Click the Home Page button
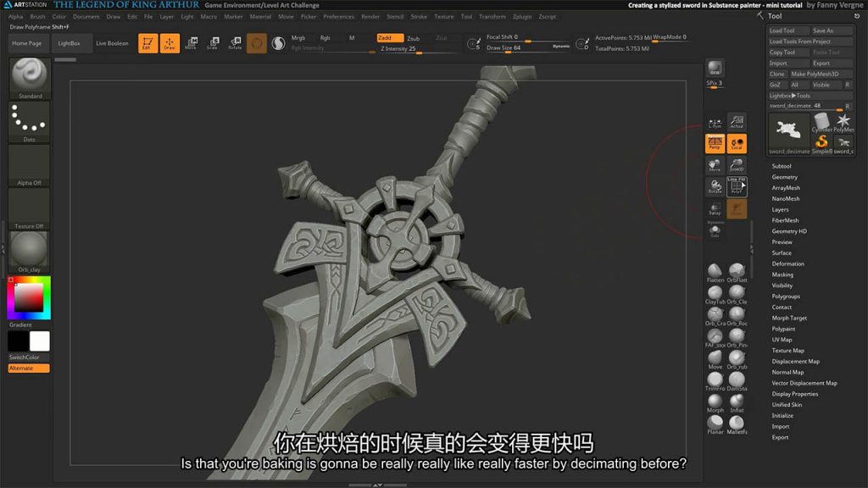The width and height of the screenshot is (868, 488). pyautogui.click(x=27, y=43)
